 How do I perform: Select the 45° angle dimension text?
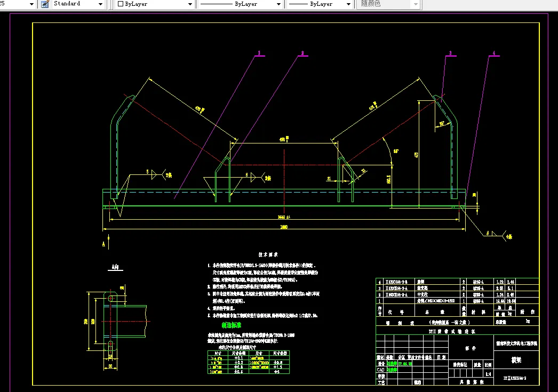point(396,151)
